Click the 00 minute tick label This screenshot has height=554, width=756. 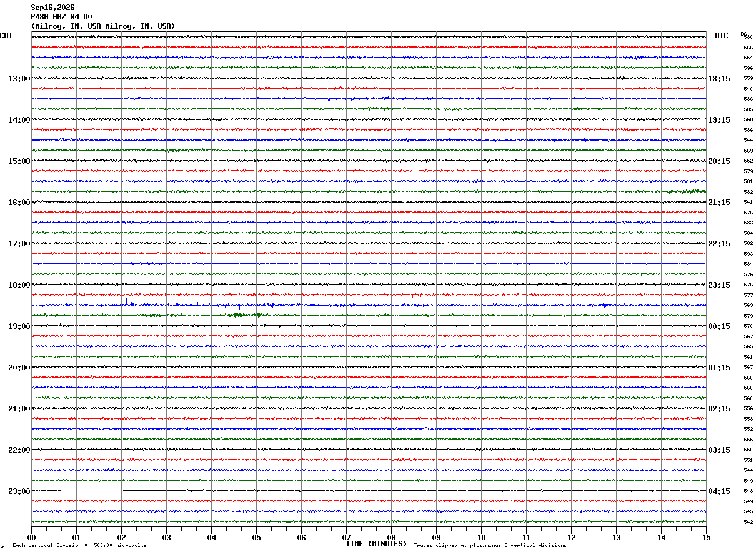[31, 537]
